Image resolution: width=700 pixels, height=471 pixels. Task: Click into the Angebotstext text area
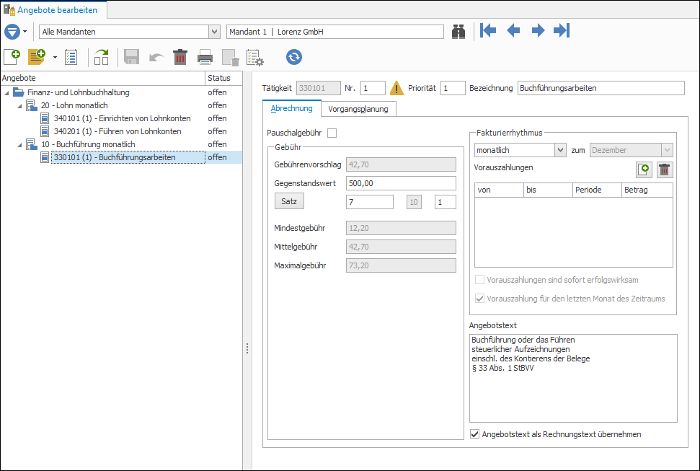573,378
